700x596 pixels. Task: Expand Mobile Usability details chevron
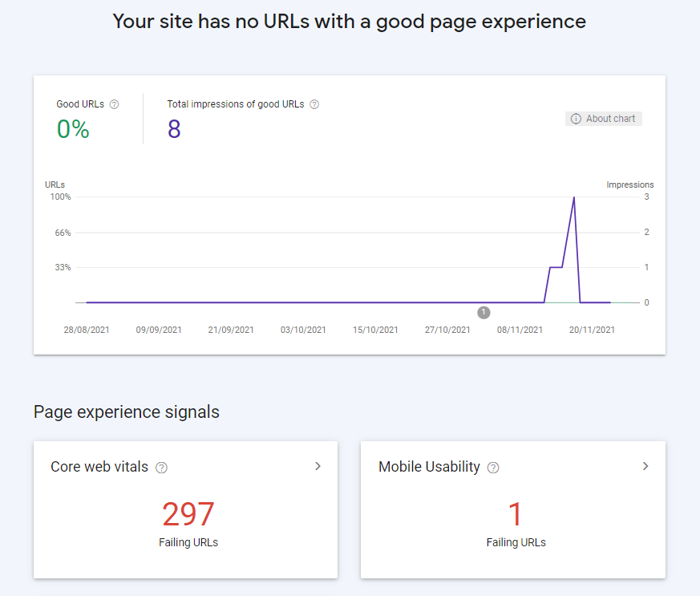tap(645, 466)
